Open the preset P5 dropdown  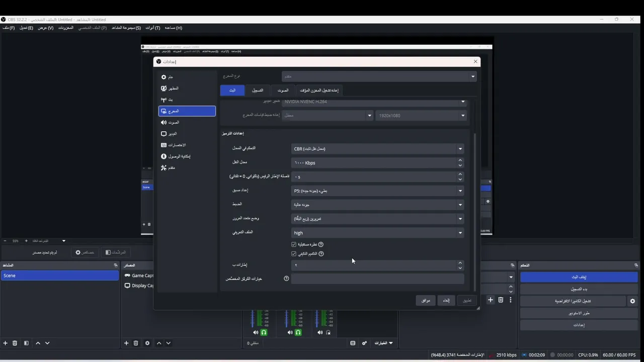[x=377, y=191]
